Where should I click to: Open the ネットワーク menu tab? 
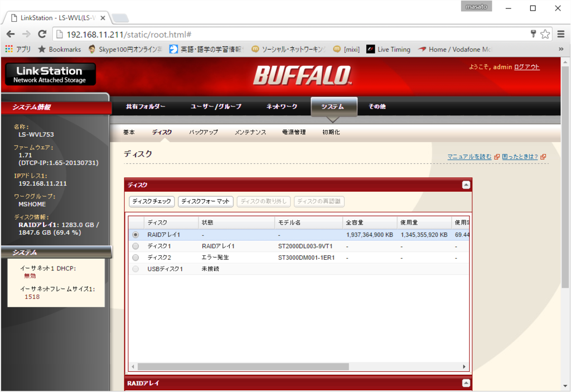click(282, 107)
